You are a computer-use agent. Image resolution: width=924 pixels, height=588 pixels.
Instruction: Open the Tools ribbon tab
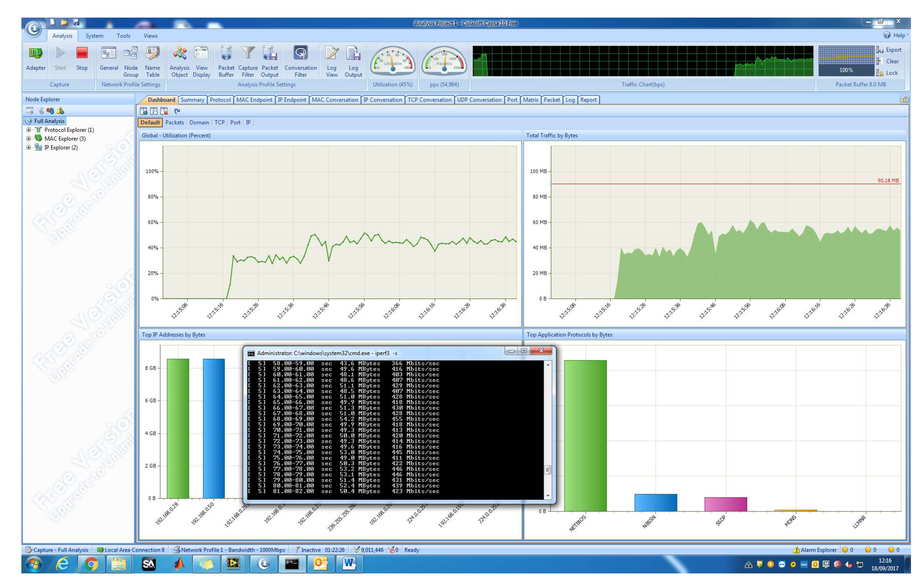coord(123,36)
